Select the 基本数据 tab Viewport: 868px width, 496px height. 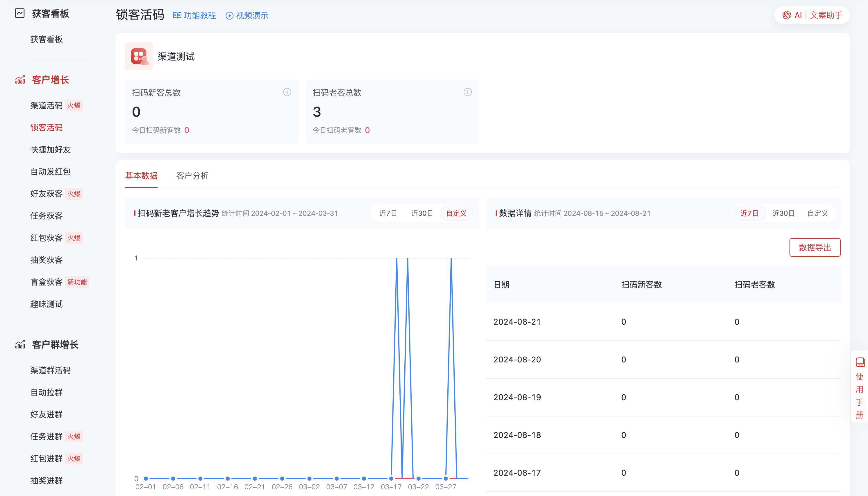click(x=141, y=176)
